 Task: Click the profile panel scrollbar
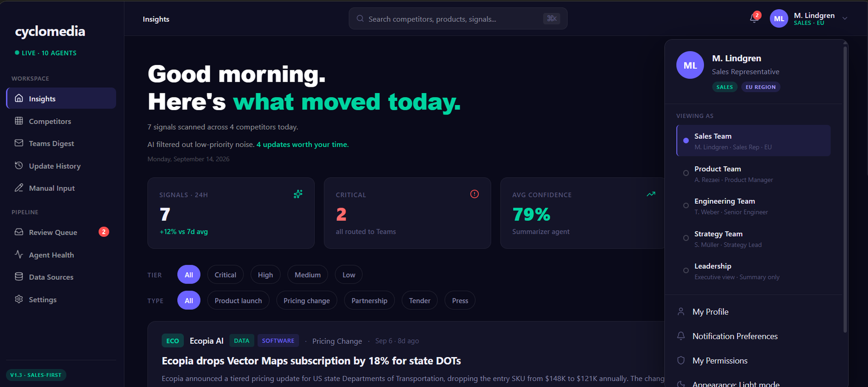click(x=845, y=190)
